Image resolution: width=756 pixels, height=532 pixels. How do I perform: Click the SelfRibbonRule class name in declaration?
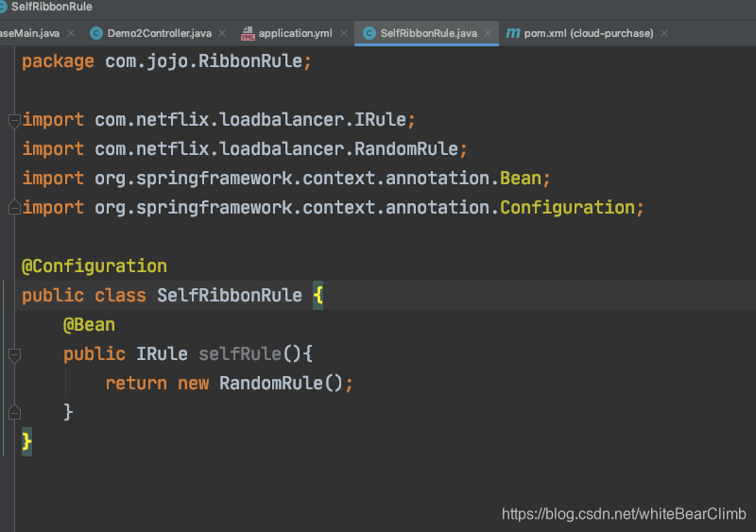(x=230, y=295)
